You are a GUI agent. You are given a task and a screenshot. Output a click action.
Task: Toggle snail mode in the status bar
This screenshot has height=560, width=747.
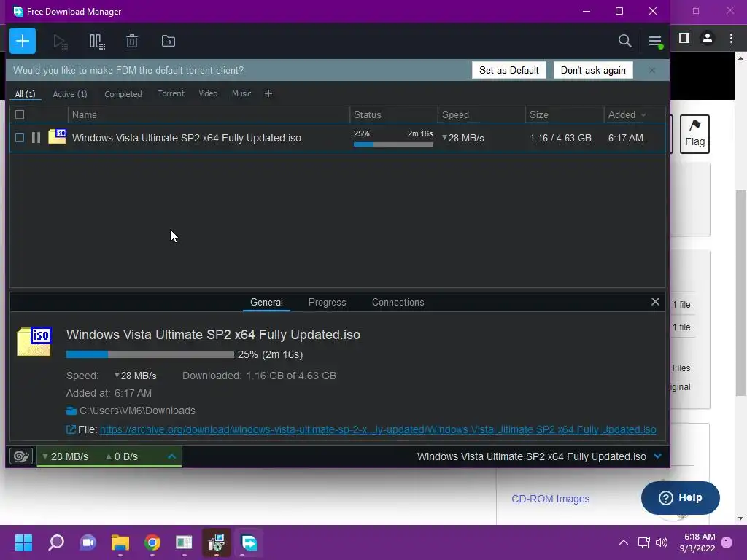coord(21,456)
